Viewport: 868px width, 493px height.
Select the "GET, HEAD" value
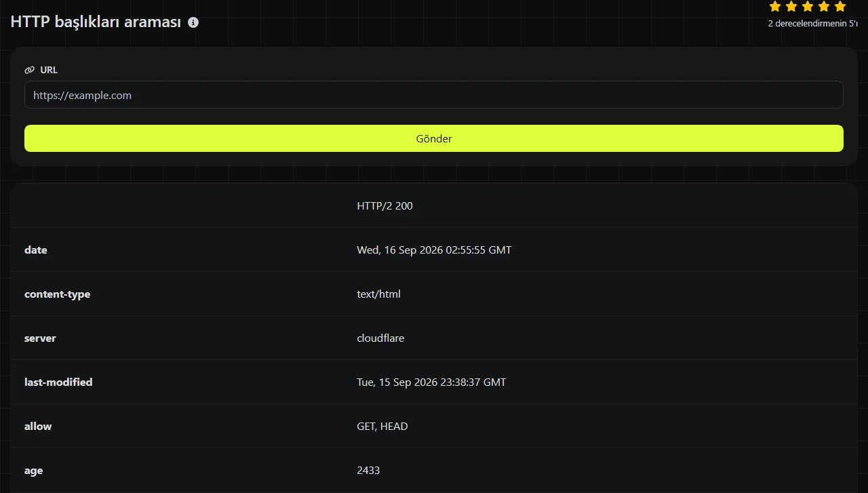coord(382,426)
